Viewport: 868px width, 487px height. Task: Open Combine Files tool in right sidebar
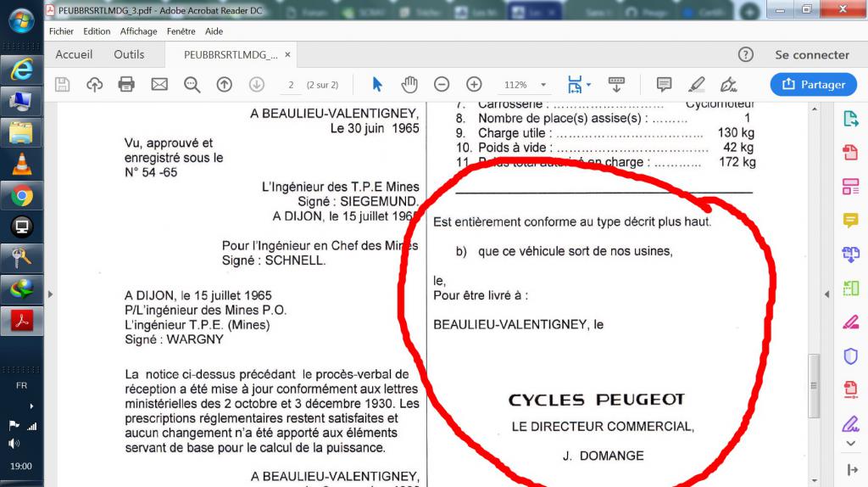851,255
